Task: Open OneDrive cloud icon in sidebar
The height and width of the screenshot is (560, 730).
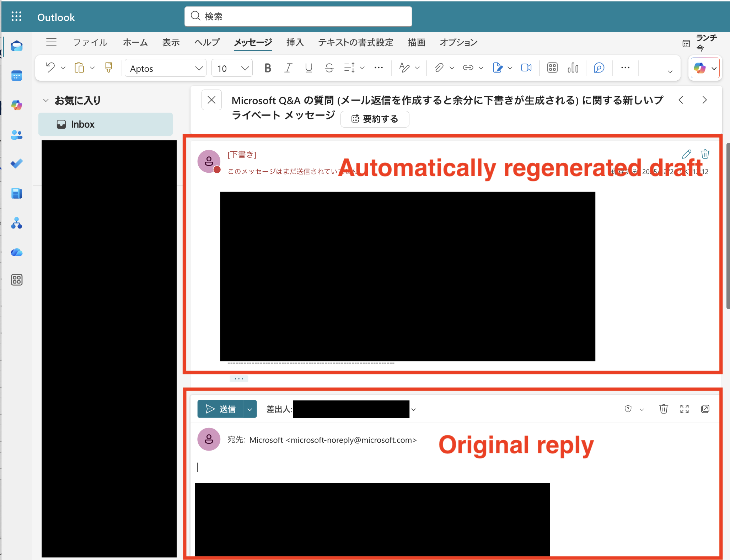Action: tap(17, 252)
